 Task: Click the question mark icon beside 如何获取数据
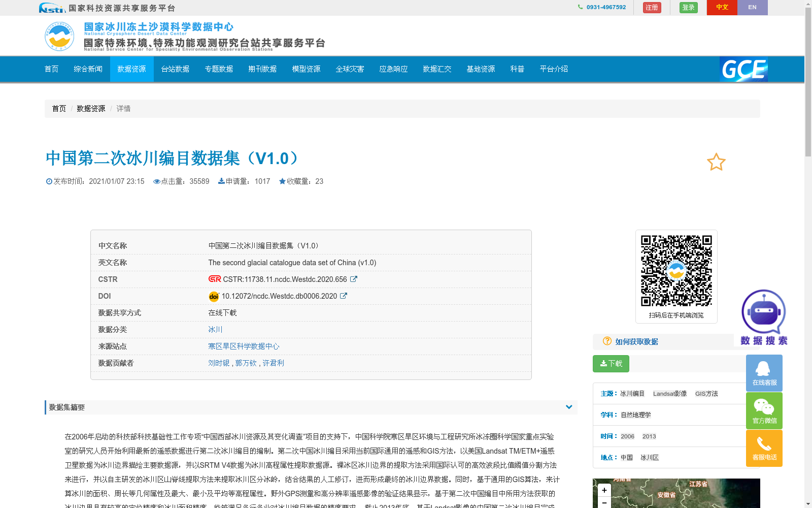[x=607, y=341]
